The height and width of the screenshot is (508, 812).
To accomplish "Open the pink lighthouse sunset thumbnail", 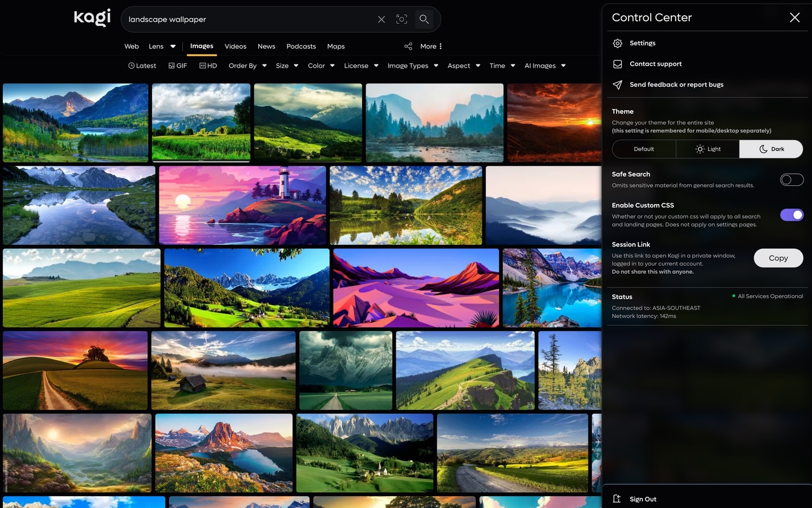I will [x=243, y=205].
